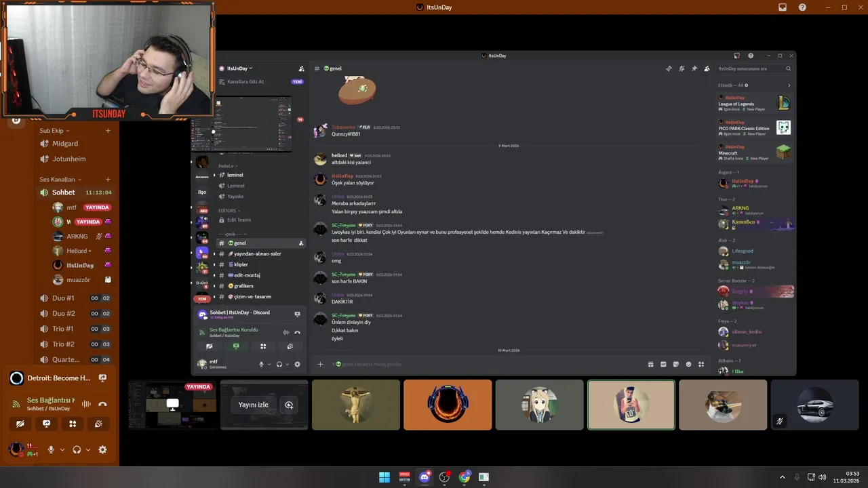868x488 pixels.
Task: Click ARKNG in the Sohbet voice user list
Action: [x=77, y=237]
